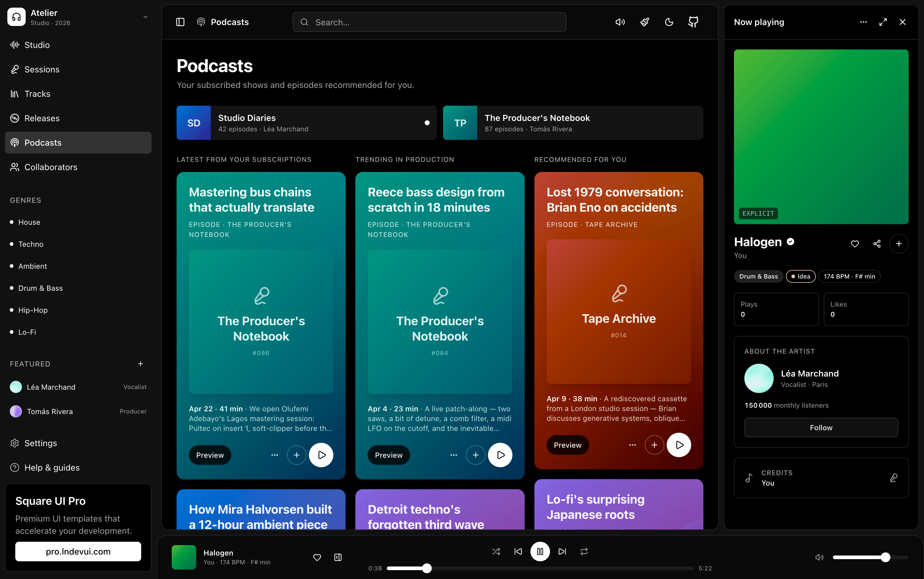
Task: Open Now playing more options menu
Action: coord(864,22)
